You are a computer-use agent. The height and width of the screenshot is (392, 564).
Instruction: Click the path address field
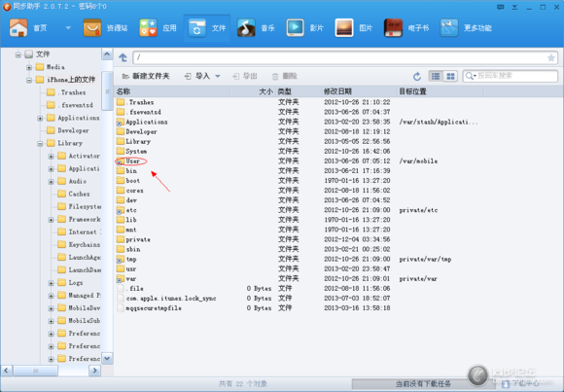pyautogui.click(x=340, y=57)
